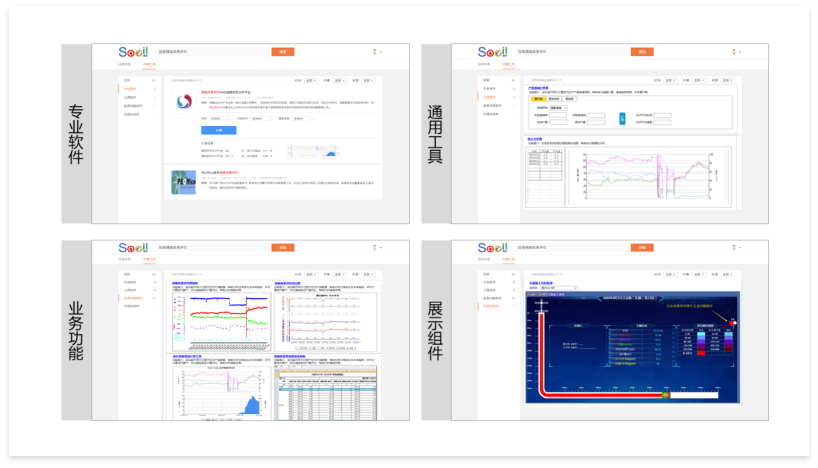Open the first parameter dropdown in the swirl-logo result
Image resolution: width=818 pixels, height=468 pixels.
tap(219, 118)
